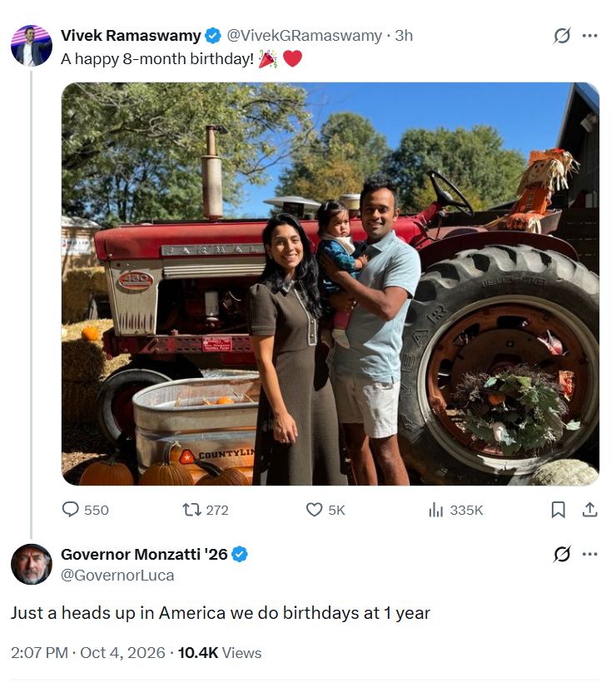Screen dimensions: 616x683
Task: View analytics showing 335K views
Action: coord(435,510)
